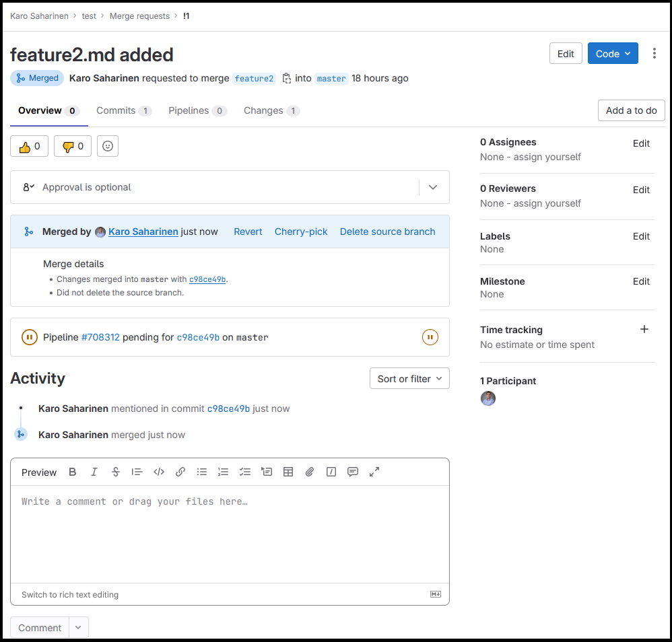Screen dimensions: 672x642
Task: Insert code using the code icon
Action: click(x=159, y=472)
